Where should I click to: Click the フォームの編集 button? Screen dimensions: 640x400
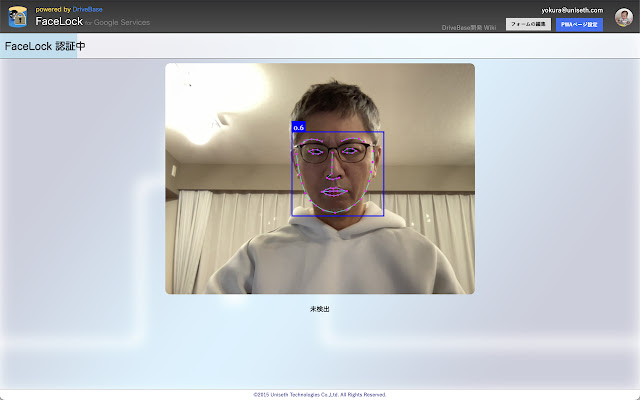[x=528, y=23]
